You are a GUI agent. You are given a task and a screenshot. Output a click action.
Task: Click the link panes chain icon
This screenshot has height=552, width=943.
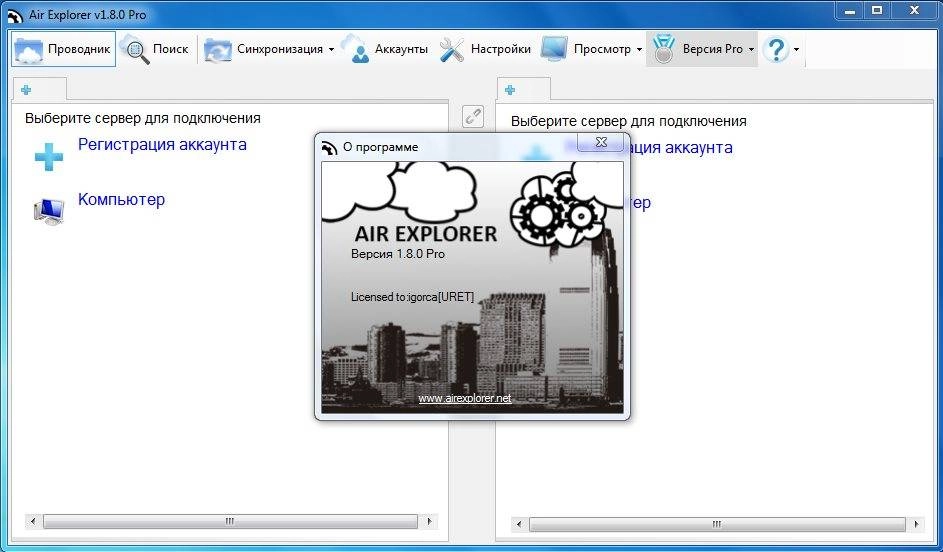(x=473, y=116)
